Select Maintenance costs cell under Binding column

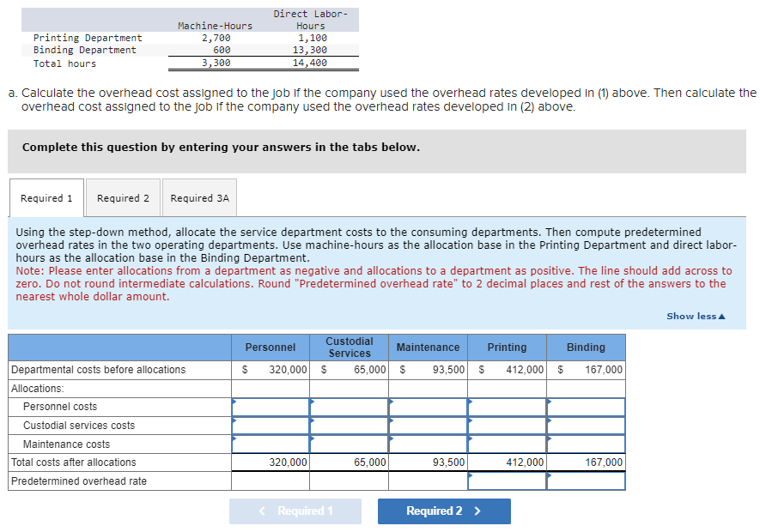click(586, 444)
